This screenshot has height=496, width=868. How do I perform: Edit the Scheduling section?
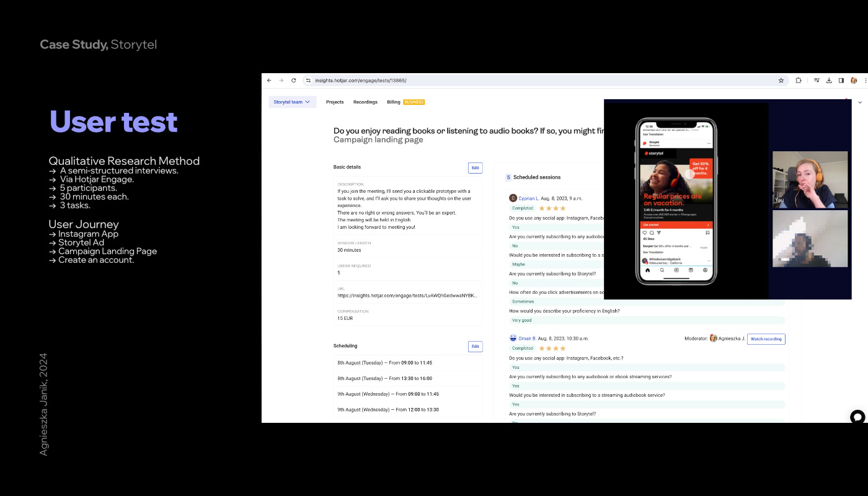(x=475, y=346)
